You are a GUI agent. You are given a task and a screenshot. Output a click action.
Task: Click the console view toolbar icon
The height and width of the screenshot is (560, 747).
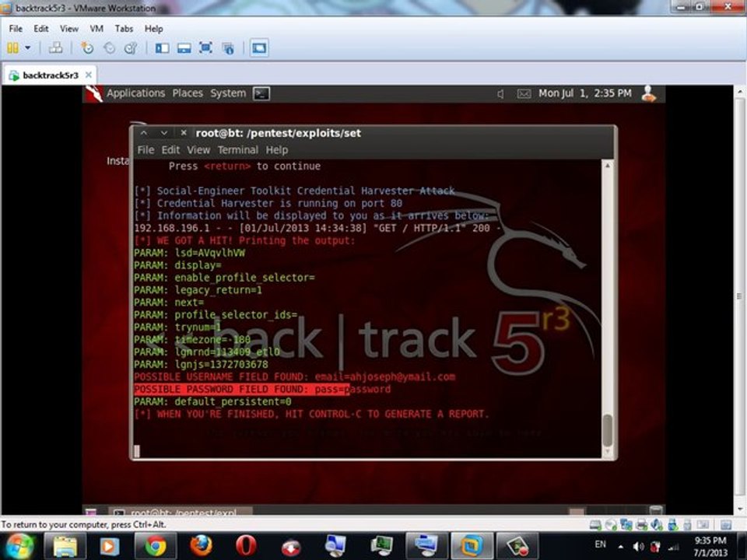259,47
